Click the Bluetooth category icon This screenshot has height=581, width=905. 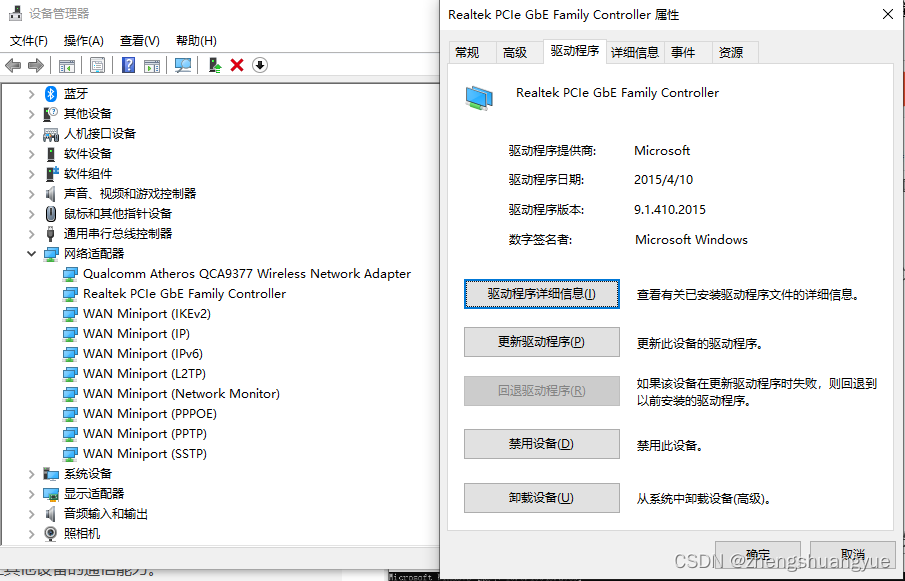click(x=51, y=93)
